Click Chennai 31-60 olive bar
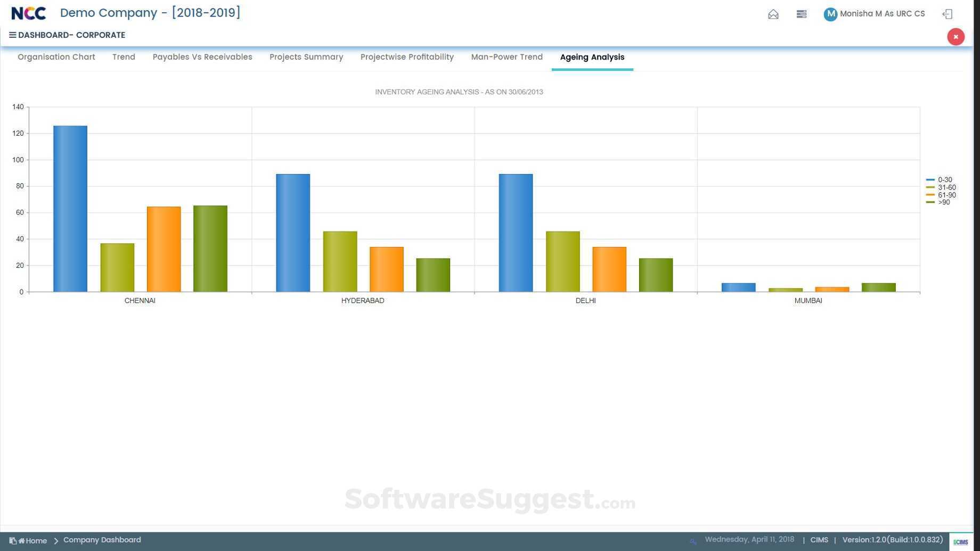The height and width of the screenshot is (551, 980). click(117, 268)
